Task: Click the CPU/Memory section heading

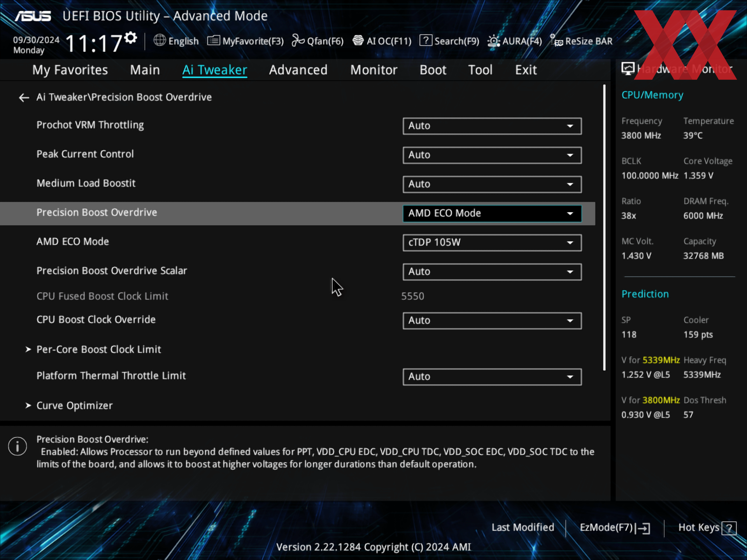Action: click(652, 95)
